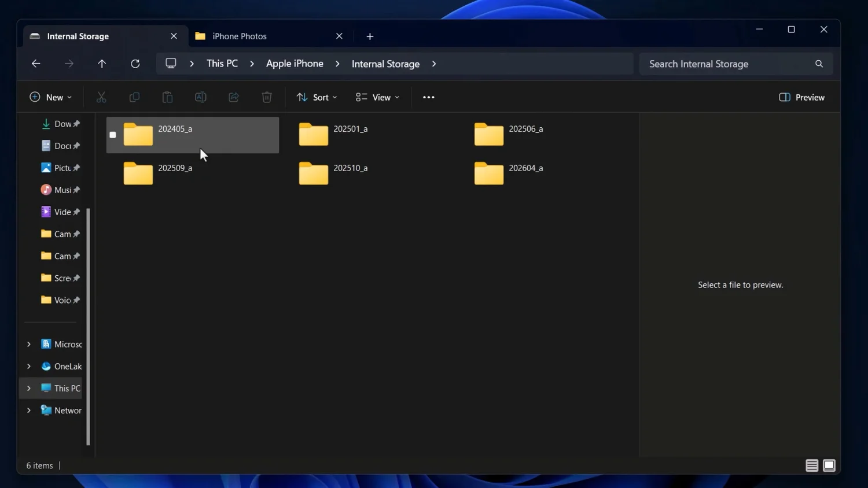Viewport: 868px width, 488px height.
Task: Click the Share icon in toolbar
Action: (234, 97)
